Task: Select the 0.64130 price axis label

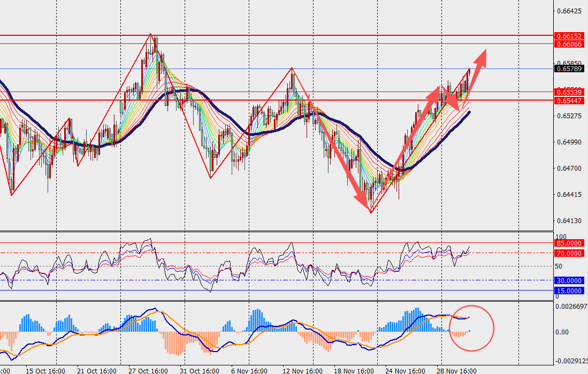Action: coord(569,220)
